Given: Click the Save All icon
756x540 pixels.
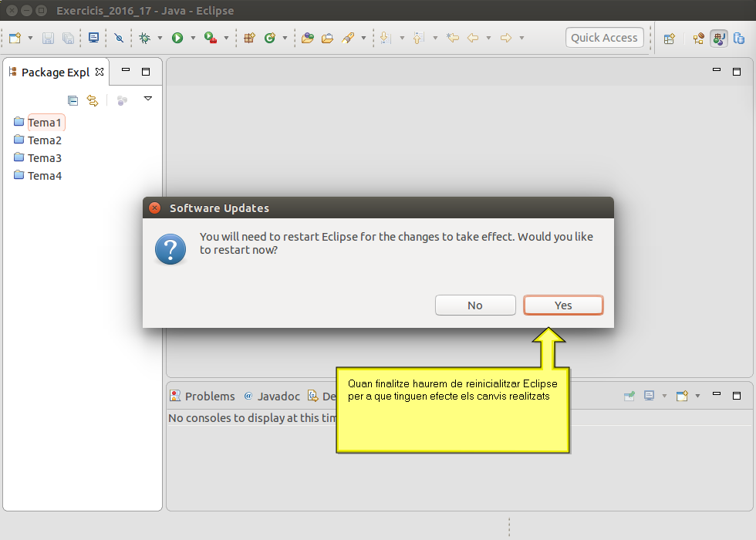Looking at the screenshot, I should [68, 38].
